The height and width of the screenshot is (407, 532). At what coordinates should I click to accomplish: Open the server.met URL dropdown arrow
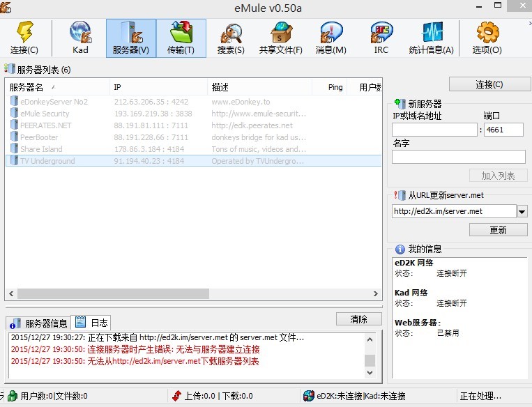tap(522, 212)
